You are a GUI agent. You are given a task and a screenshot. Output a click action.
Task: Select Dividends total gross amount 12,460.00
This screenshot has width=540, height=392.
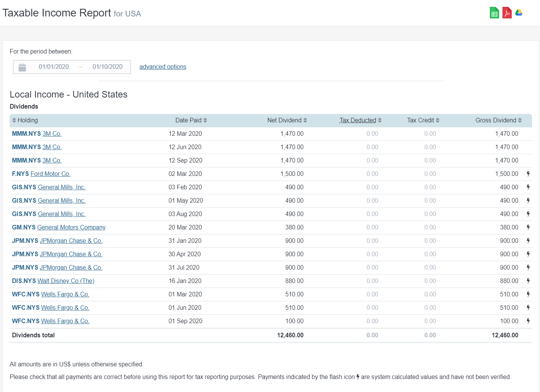[x=505, y=335]
